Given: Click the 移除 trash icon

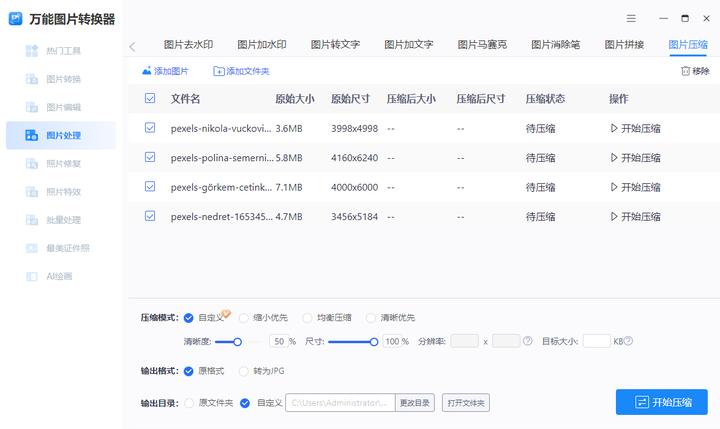Looking at the screenshot, I should point(686,71).
